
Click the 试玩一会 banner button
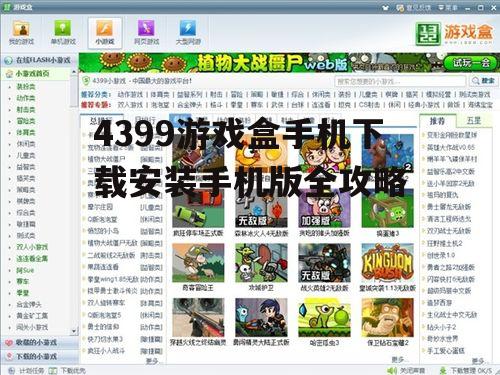point(471,63)
